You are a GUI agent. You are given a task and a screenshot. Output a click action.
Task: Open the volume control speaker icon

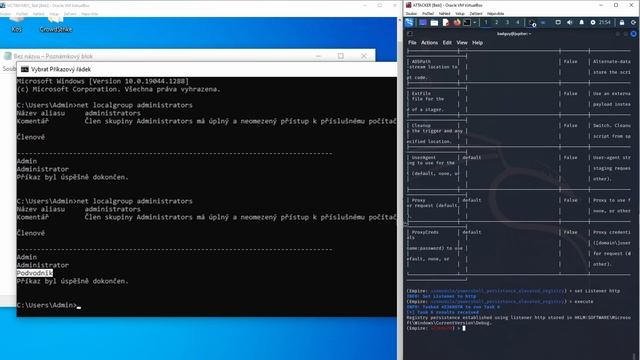pos(570,22)
